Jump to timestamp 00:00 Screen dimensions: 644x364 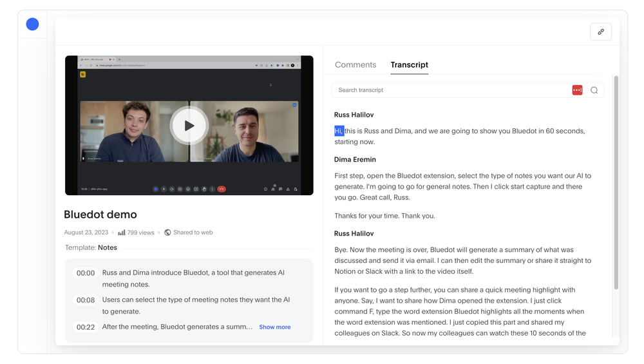pos(86,273)
